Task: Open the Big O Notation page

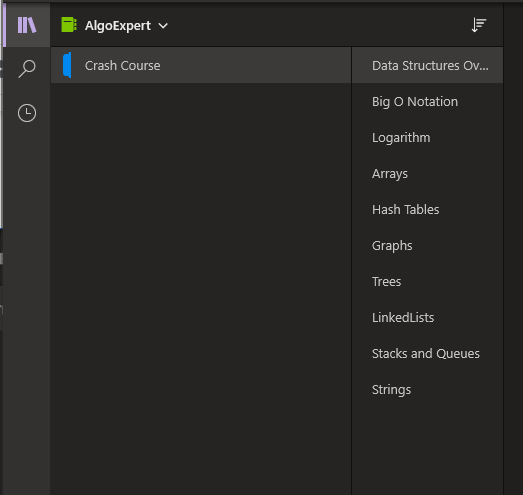Action: tap(427, 101)
